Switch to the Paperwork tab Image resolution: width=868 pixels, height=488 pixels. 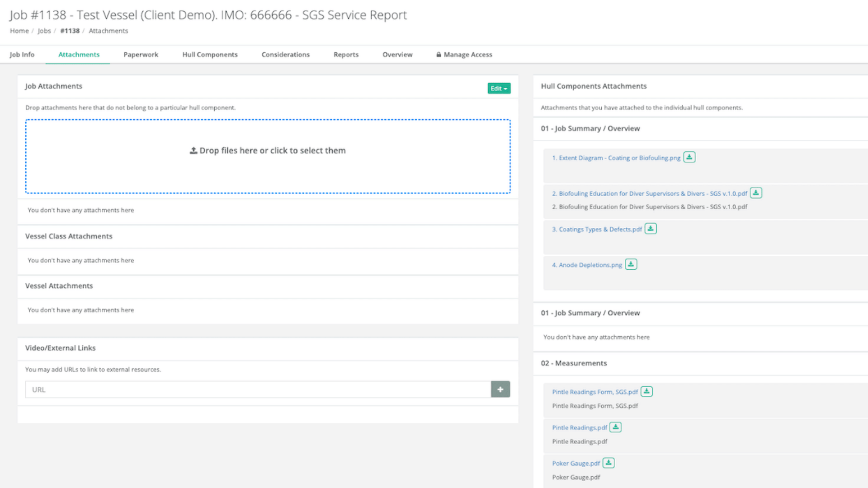coord(141,54)
